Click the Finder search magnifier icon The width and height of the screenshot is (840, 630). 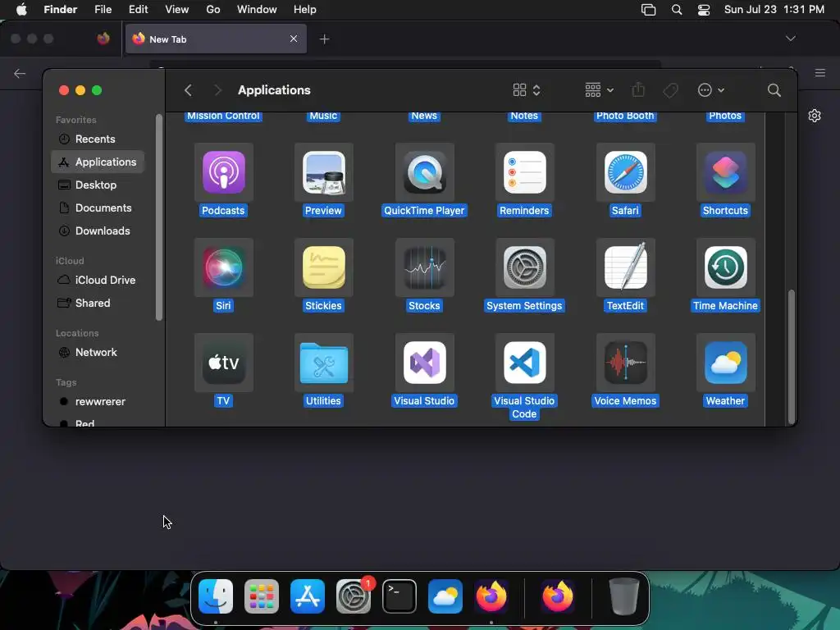(774, 90)
